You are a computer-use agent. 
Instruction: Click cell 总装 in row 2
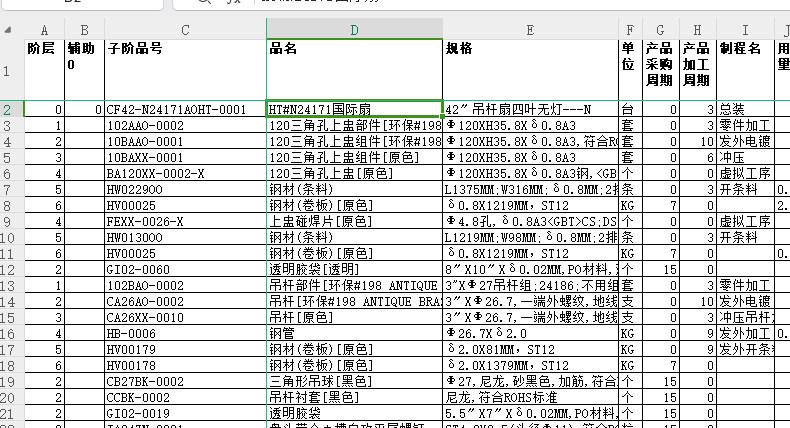click(x=745, y=109)
